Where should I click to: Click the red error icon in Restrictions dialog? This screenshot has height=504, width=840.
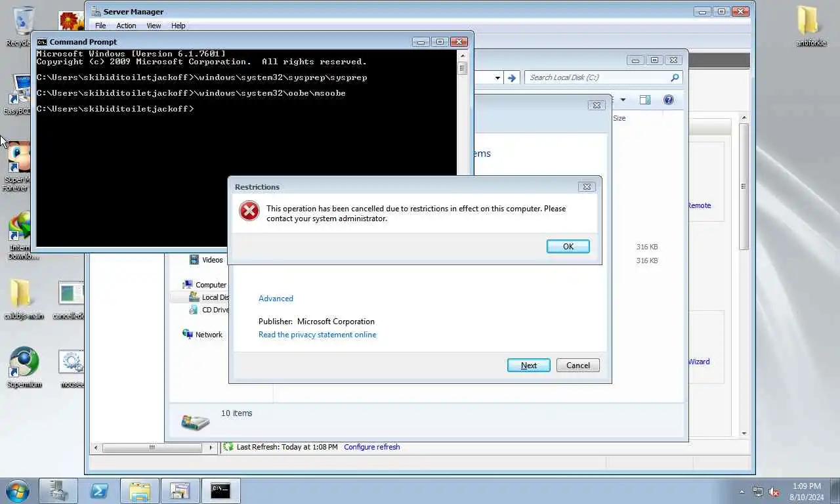[249, 211]
